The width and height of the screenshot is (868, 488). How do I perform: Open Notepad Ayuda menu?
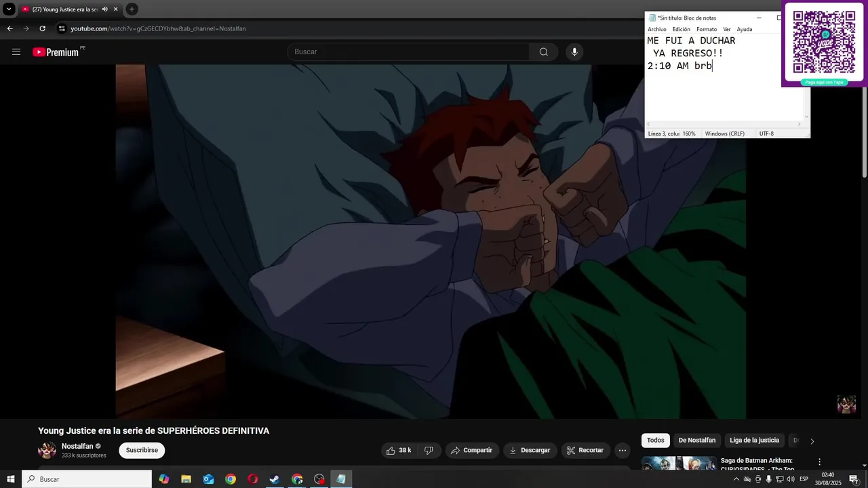pos(745,29)
